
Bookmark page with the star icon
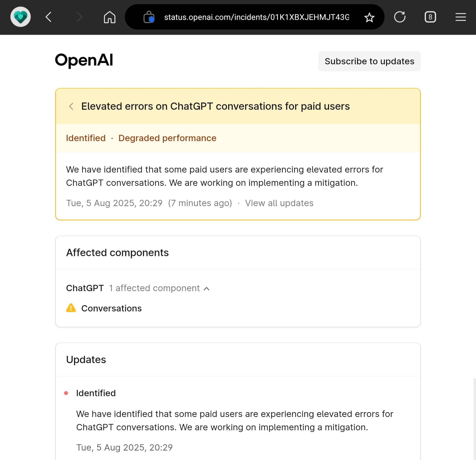point(369,17)
